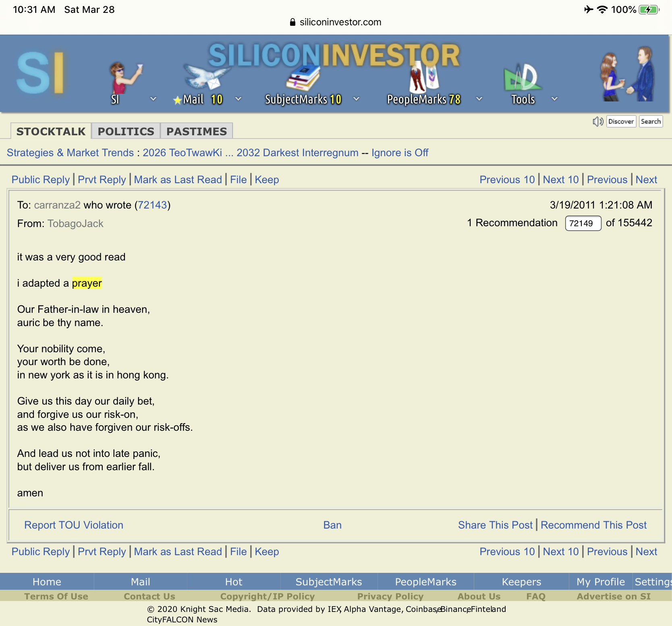Open Hot in the footer menu
Screen dimensions: 672x626
234,582
